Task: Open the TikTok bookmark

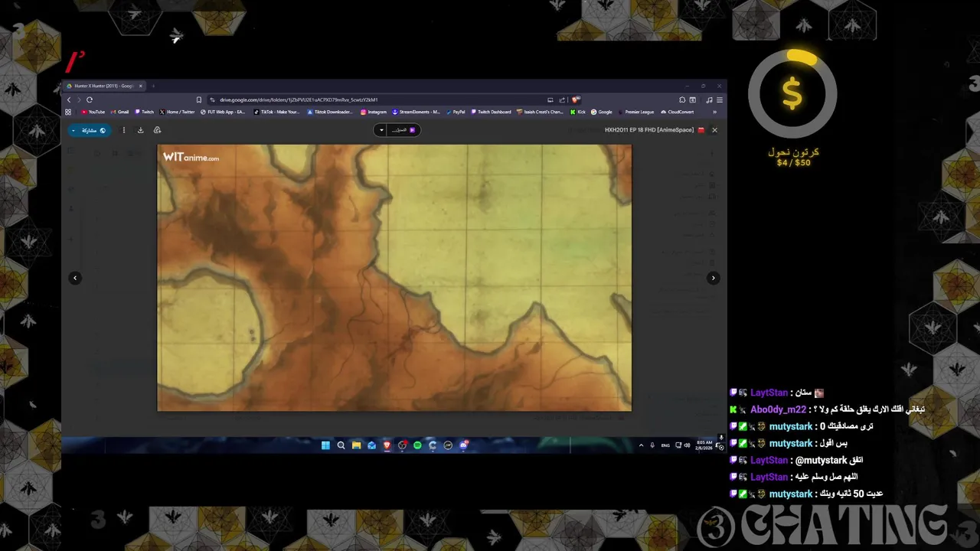Action: point(276,112)
